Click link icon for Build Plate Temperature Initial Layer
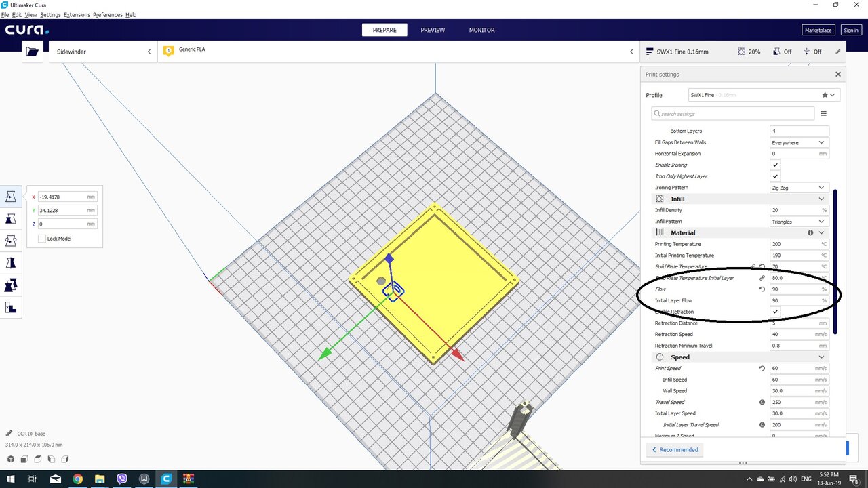 762,278
